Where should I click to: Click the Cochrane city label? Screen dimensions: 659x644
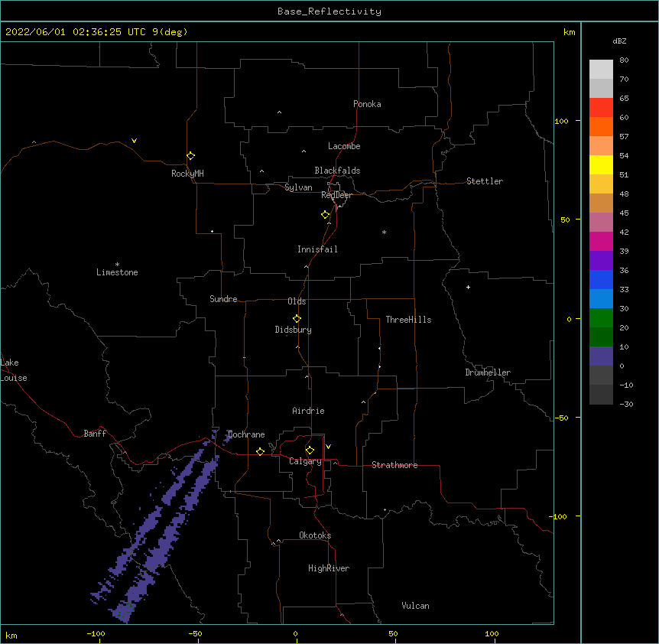[x=247, y=434]
